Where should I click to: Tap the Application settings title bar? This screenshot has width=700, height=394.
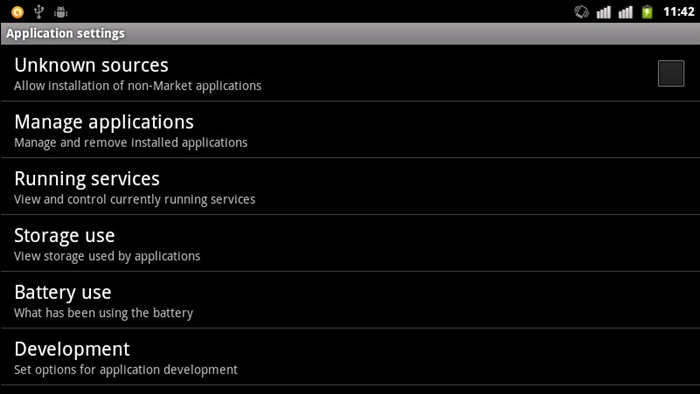pyautogui.click(x=350, y=33)
